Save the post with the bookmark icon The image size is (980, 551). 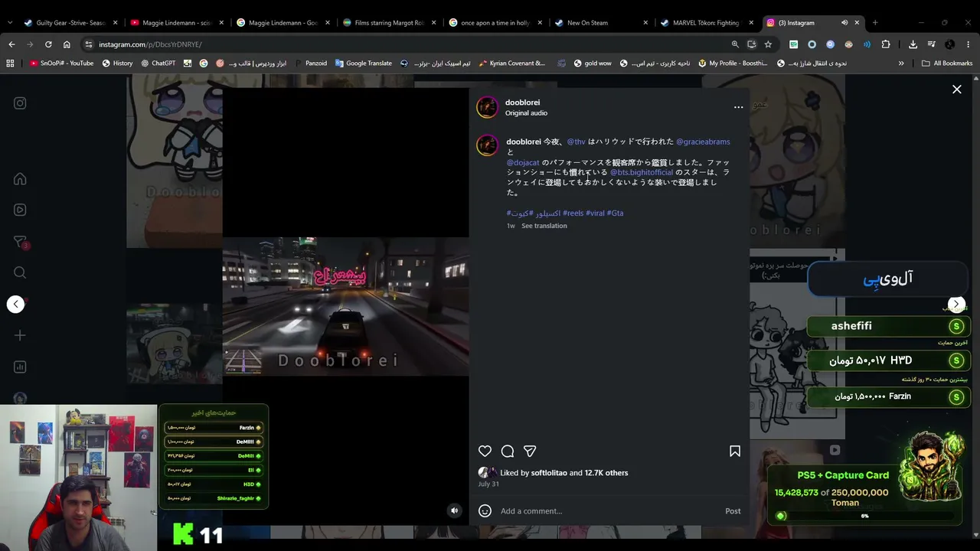pyautogui.click(x=735, y=452)
